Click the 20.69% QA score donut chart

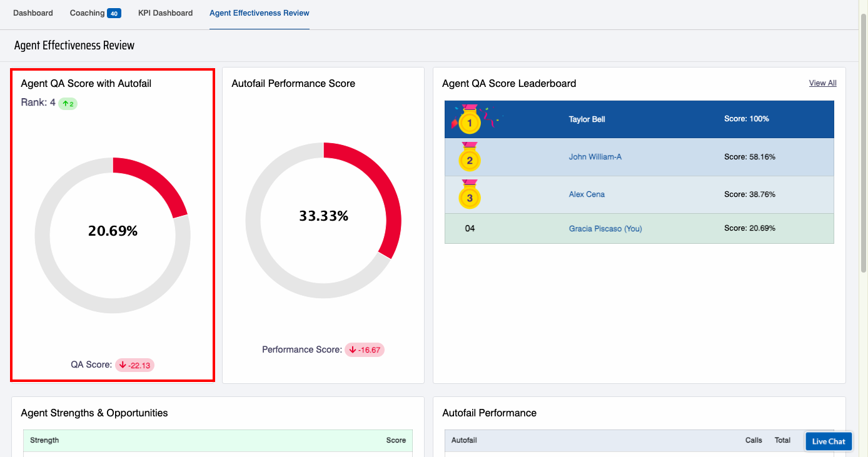point(113,235)
